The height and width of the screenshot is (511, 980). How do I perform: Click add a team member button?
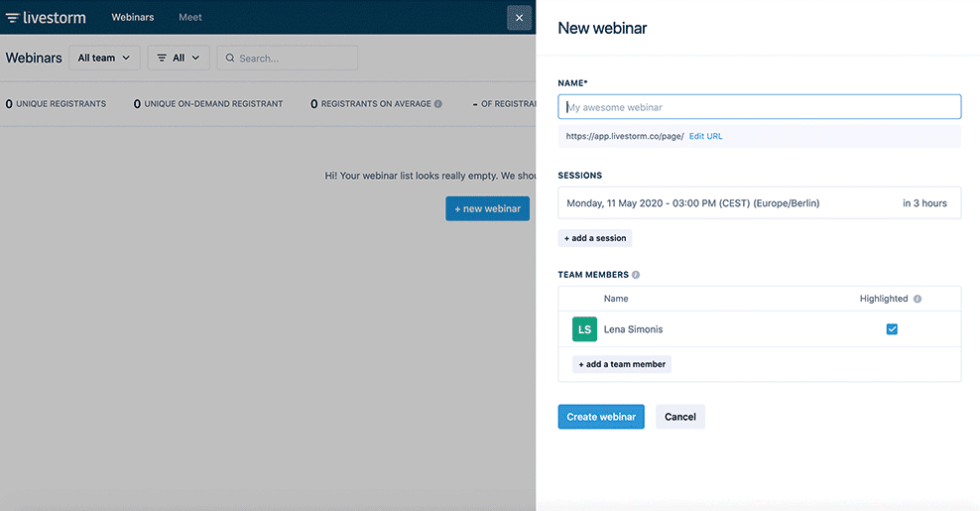[x=621, y=364]
